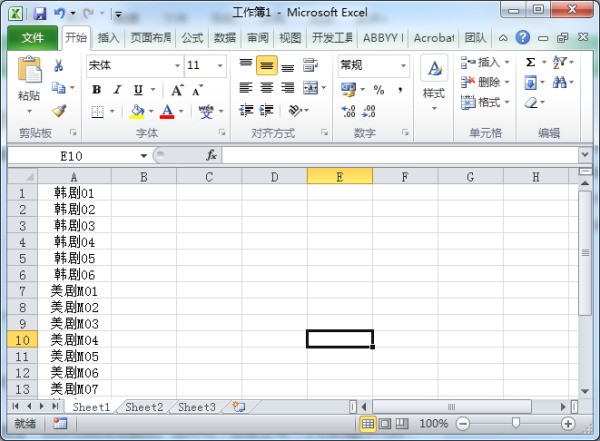Click the Clear eraser icon
The width and height of the screenshot is (600, 441).
pos(531,103)
